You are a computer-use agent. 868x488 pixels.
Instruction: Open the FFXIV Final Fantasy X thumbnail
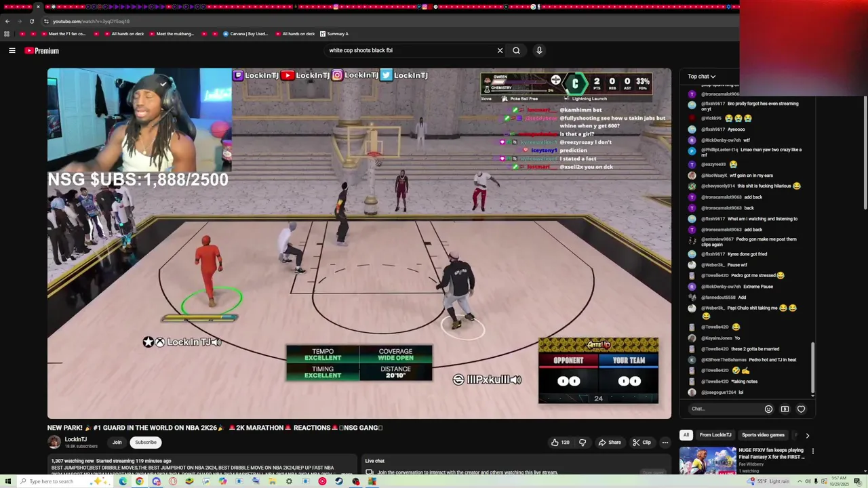[707, 460]
